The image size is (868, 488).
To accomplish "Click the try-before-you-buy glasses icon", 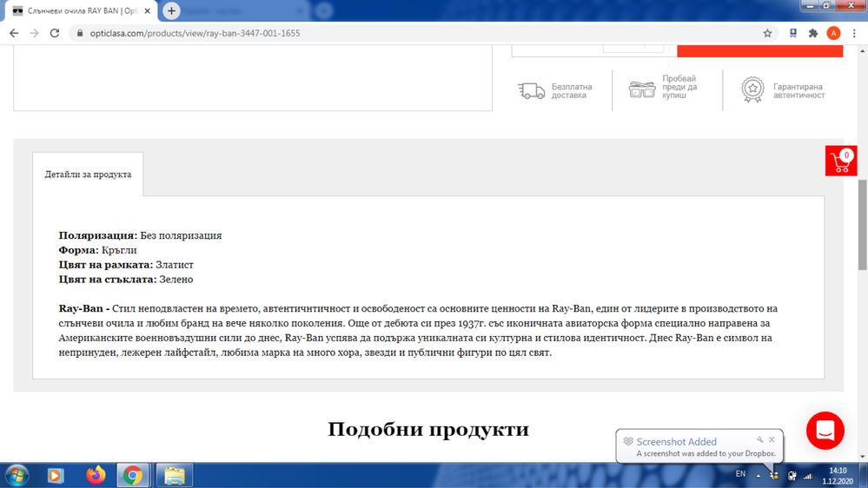I will (642, 89).
